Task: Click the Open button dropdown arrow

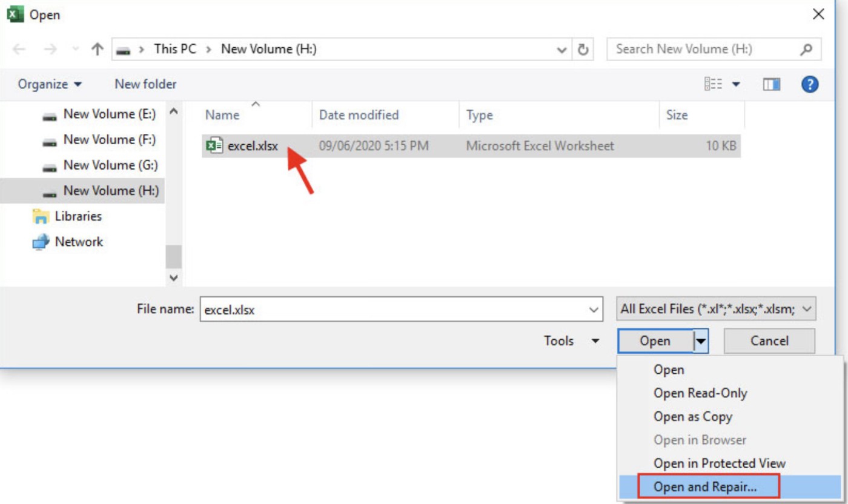Action: tap(701, 342)
